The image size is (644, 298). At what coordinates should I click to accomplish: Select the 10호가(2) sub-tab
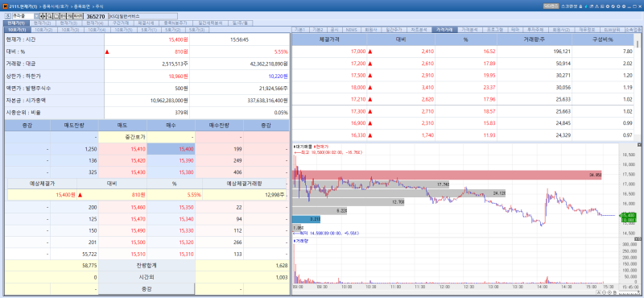[x=43, y=30]
